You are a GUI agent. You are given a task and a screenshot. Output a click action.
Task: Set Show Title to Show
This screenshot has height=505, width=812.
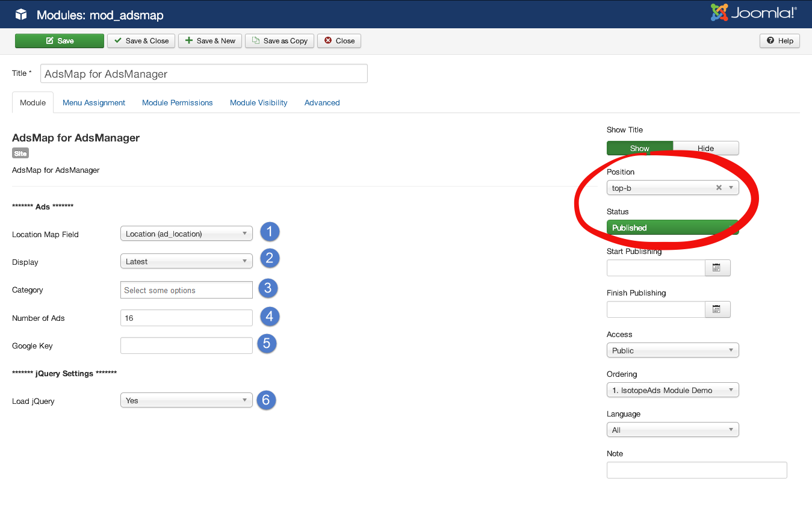[639, 148]
